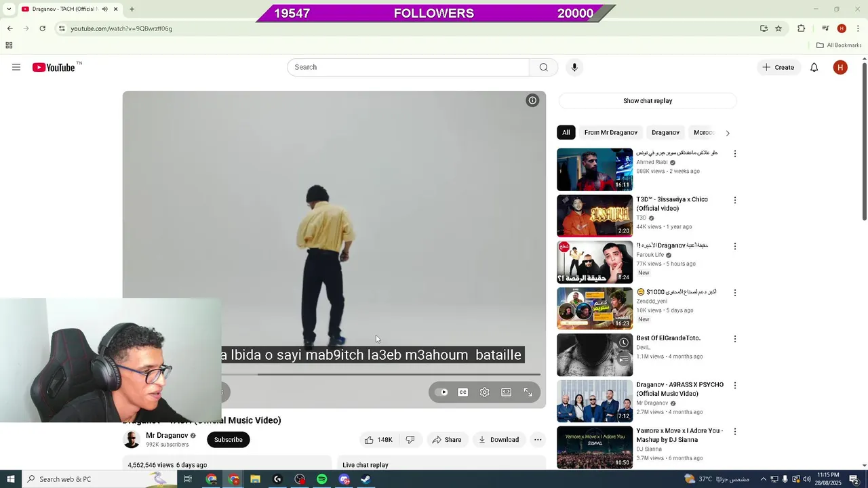Open video player settings gear
Image resolution: width=868 pixels, height=488 pixels.
click(484, 392)
